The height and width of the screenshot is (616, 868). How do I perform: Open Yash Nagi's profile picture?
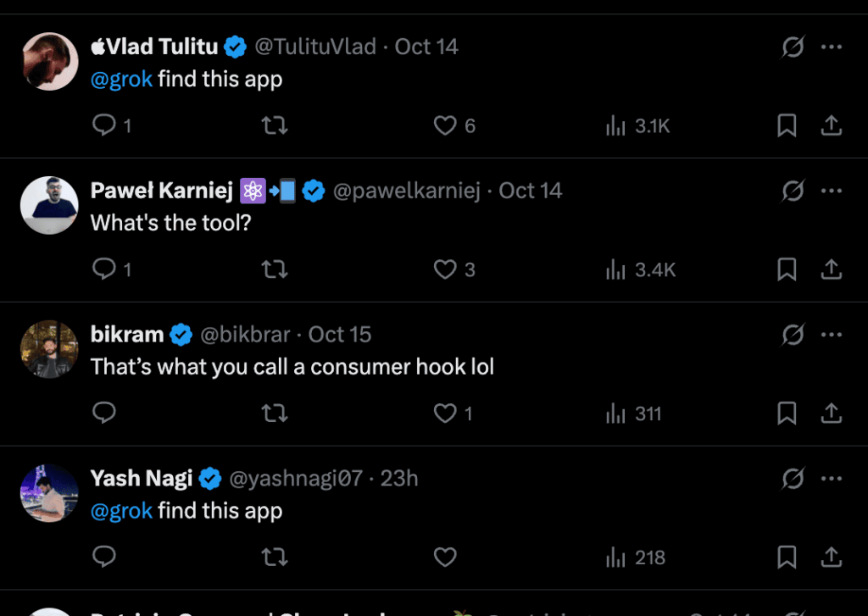[49, 492]
